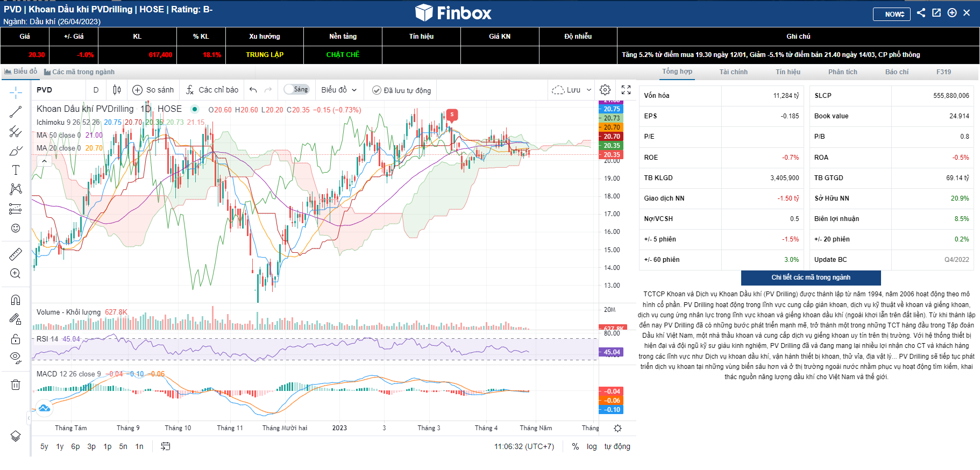
Task: Expand the dropdown arrow beside Lưu
Action: click(589, 90)
